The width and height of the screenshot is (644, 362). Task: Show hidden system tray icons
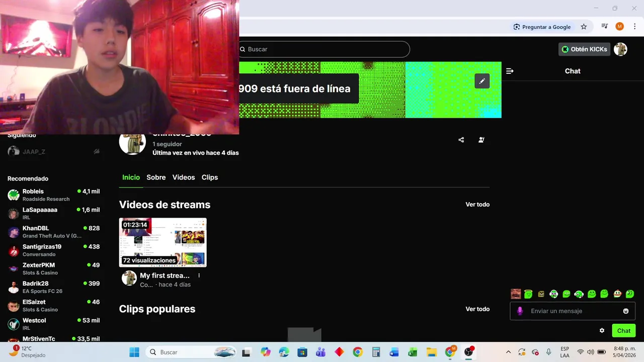pyautogui.click(x=508, y=352)
